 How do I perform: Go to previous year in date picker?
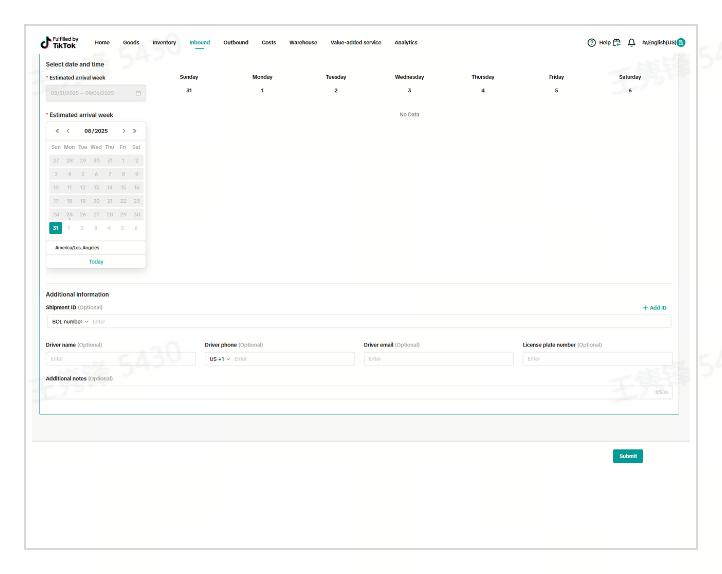pos(57,131)
